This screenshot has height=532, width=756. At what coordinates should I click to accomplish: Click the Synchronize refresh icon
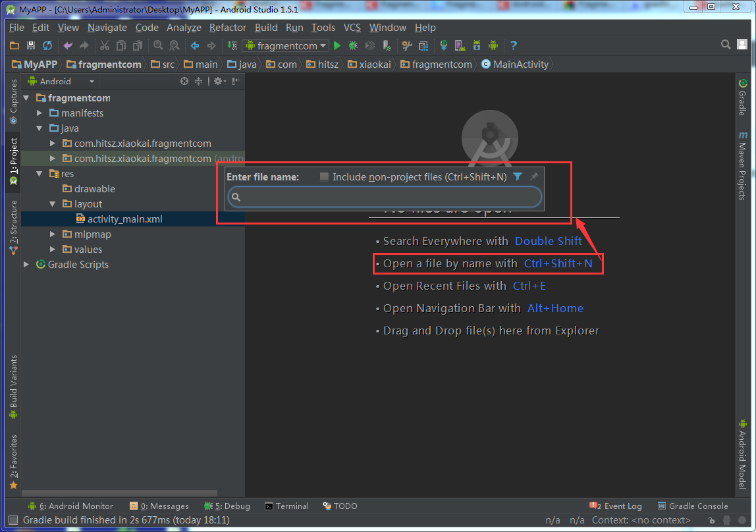[47, 45]
